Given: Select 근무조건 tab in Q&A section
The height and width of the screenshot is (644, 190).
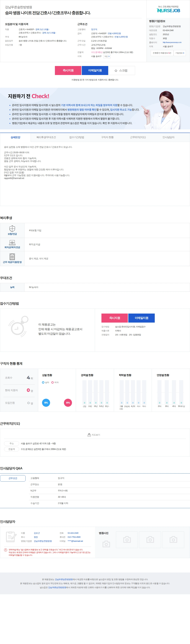Looking at the screenshot, I should [x=13, y=478].
